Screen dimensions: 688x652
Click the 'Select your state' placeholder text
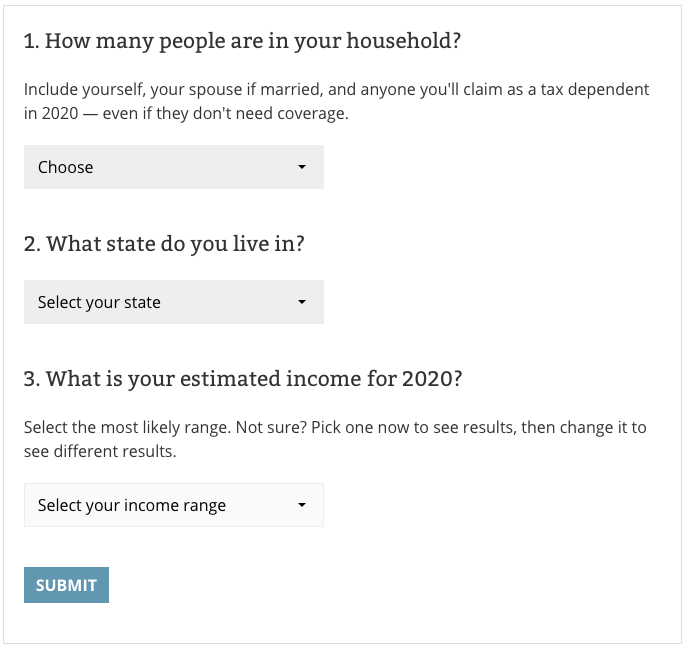point(99,302)
